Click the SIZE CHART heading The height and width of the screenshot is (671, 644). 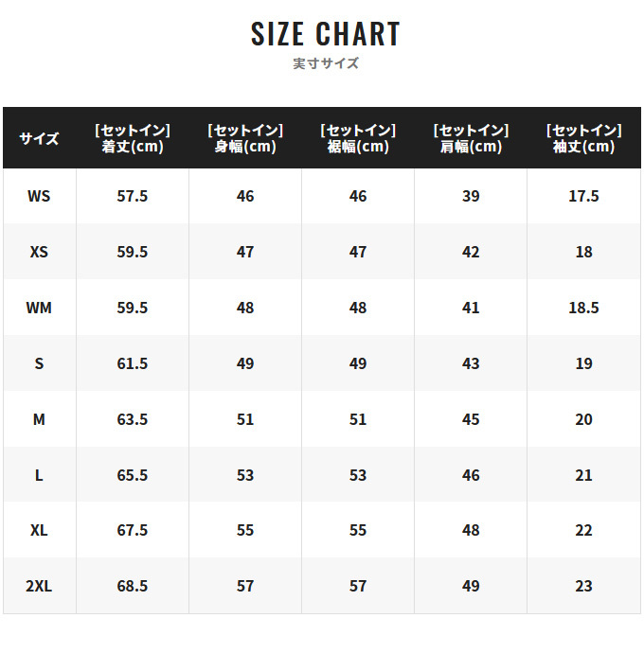point(325,34)
